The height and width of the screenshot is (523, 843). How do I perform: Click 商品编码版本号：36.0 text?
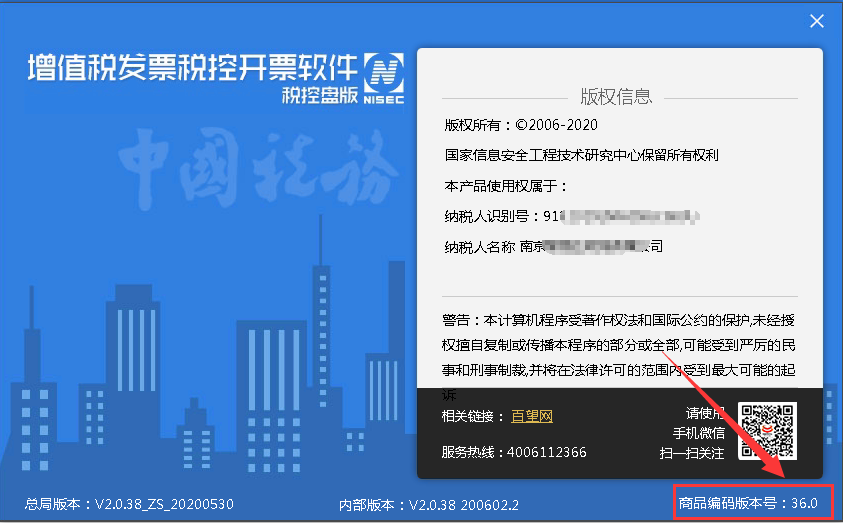[x=748, y=503]
